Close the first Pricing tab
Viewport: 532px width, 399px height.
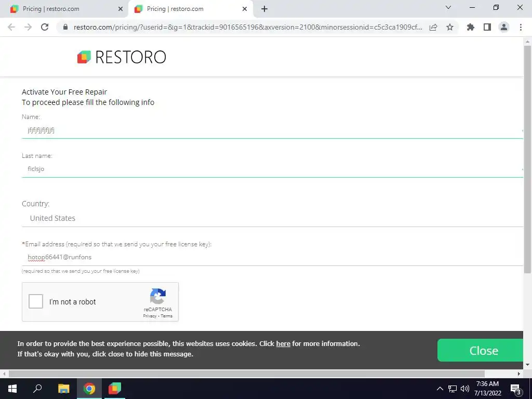tap(121, 9)
